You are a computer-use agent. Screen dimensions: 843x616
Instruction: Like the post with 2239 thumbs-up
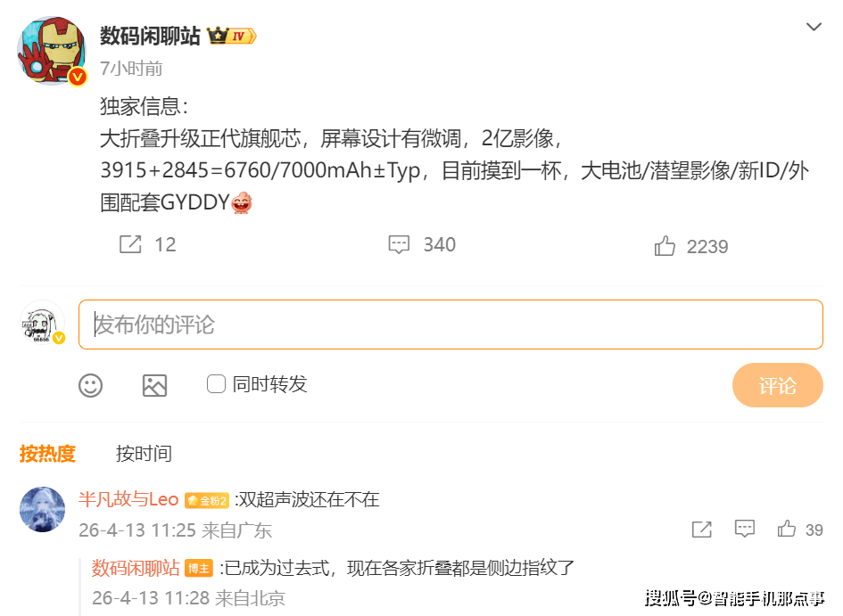[x=665, y=246]
